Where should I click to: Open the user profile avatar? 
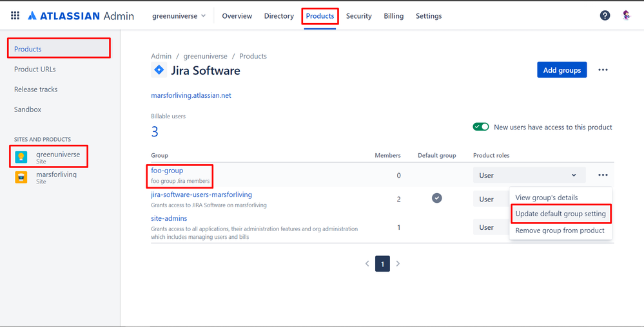[626, 15]
